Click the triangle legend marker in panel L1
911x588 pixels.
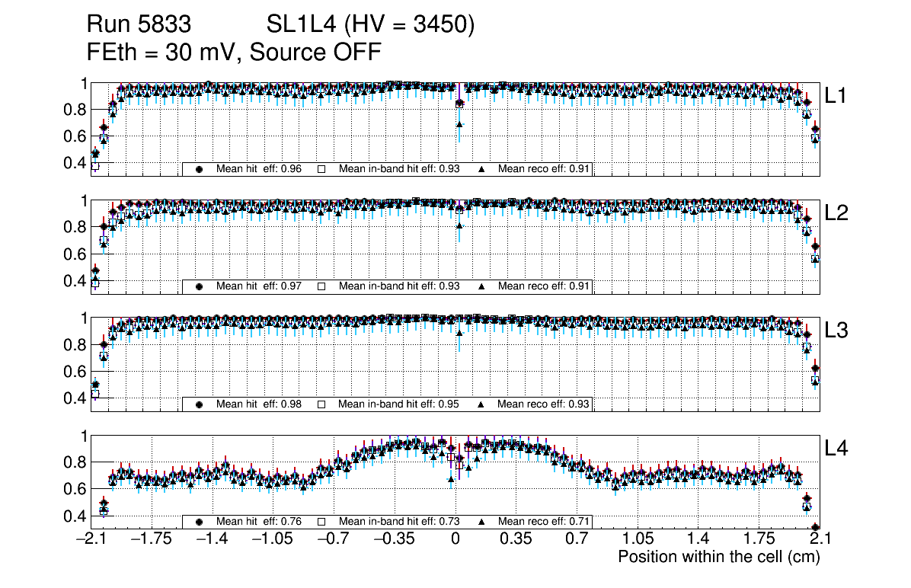coord(483,169)
